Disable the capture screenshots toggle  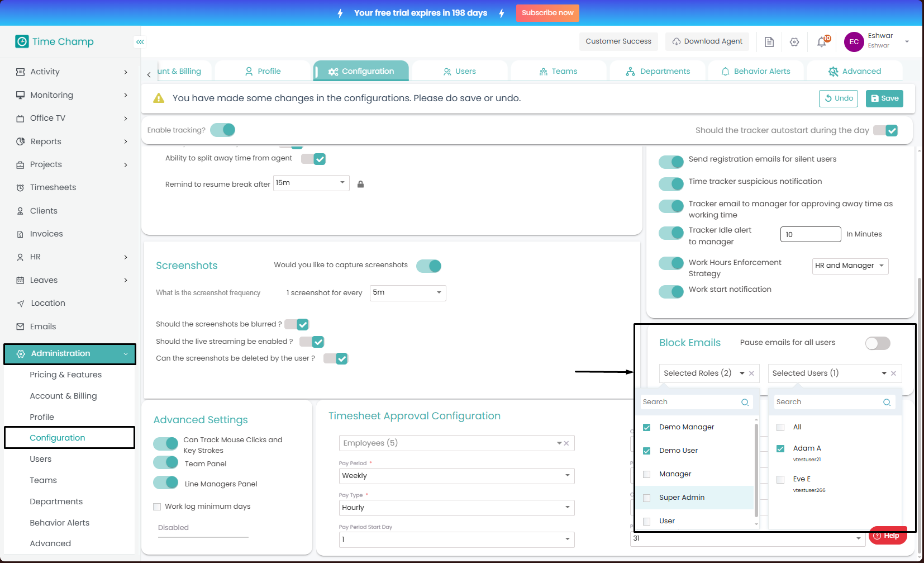[x=428, y=266]
